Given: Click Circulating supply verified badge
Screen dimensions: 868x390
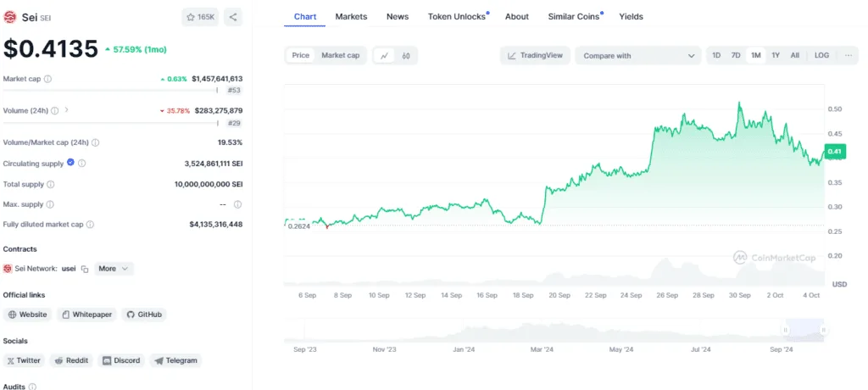Looking at the screenshot, I should [70, 163].
